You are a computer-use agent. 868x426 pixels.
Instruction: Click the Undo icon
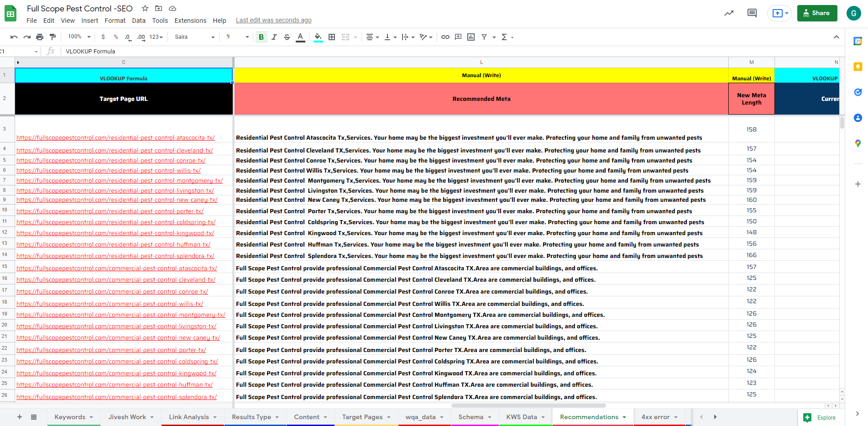pyautogui.click(x=14, y=37)
